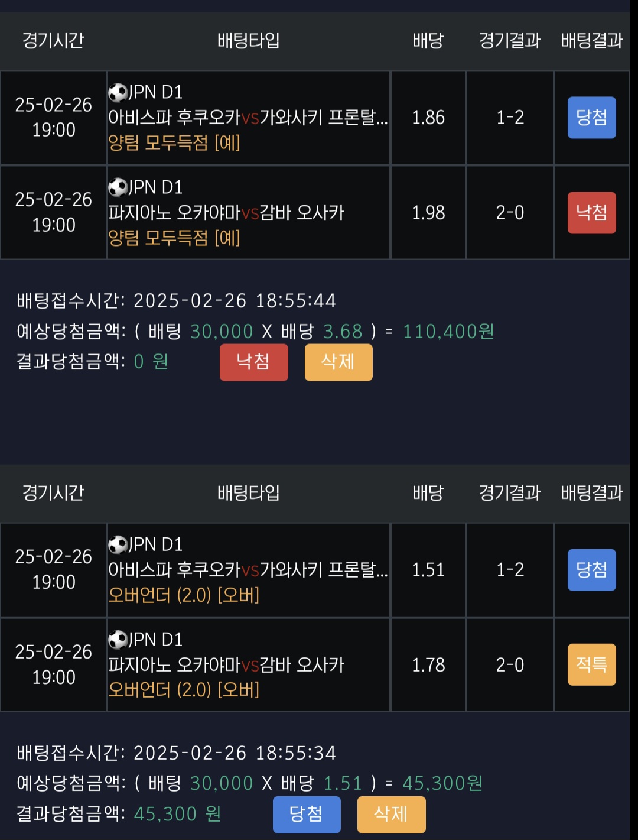The image size is (638, 840).
Task: Click soccer ball icon beside first slip's Fagiano Okayama match
Action: [x=118, y=188]
